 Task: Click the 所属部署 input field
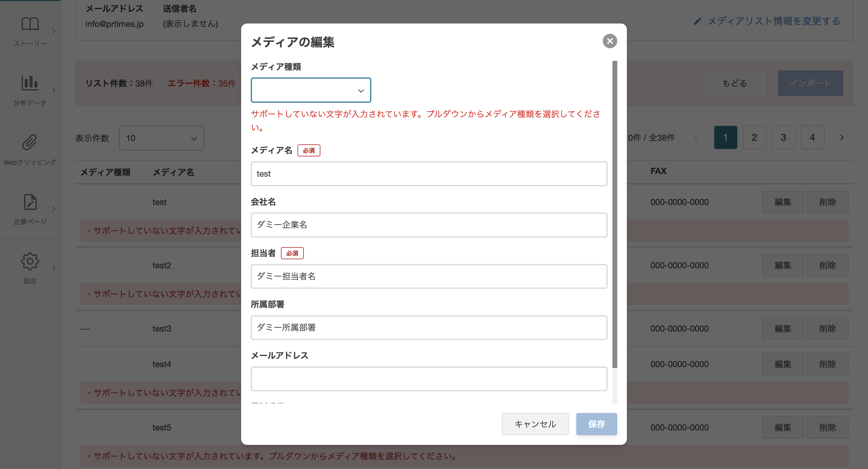[x=429, y=328]
